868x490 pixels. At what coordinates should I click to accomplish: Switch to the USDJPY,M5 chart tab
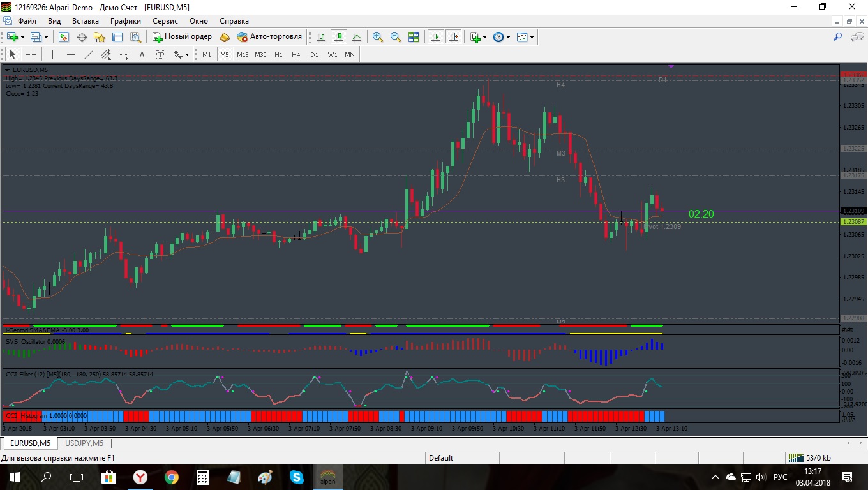pyautogui.click(x=84, y=443)
